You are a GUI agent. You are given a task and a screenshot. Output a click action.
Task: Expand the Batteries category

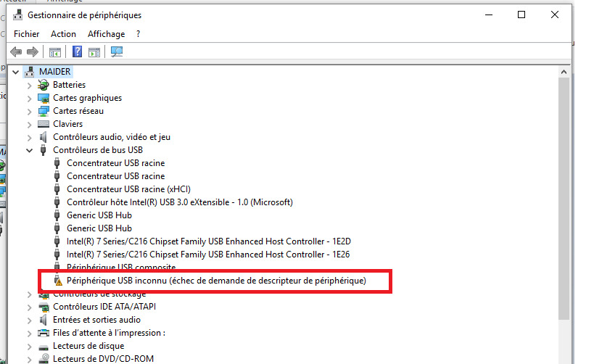29,86
